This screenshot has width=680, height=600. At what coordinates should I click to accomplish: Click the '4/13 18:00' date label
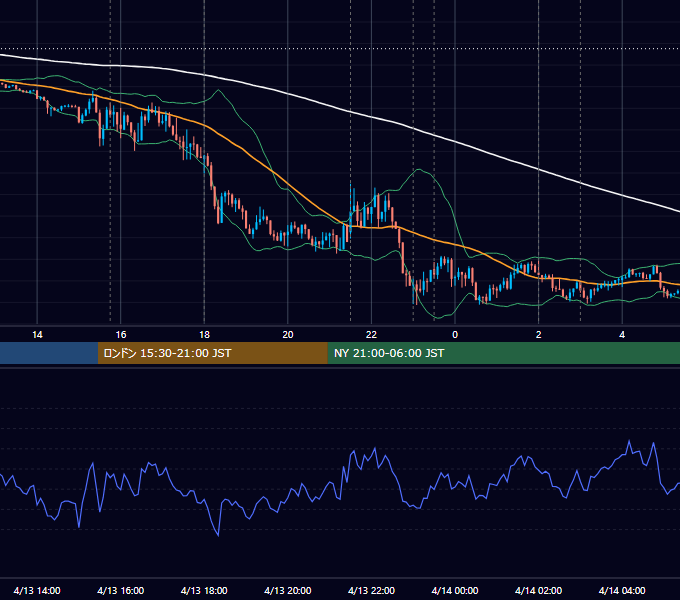(x=204, y=590)
